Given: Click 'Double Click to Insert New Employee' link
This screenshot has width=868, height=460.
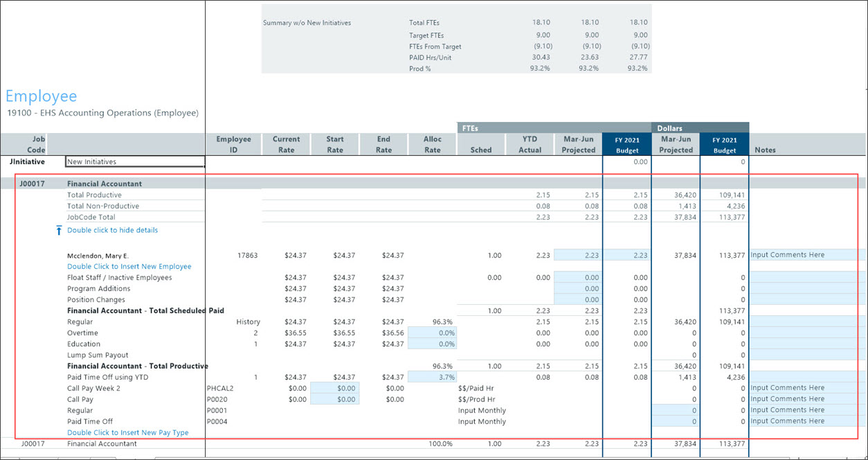Looking at the screenshot, I should pos(129,267).
